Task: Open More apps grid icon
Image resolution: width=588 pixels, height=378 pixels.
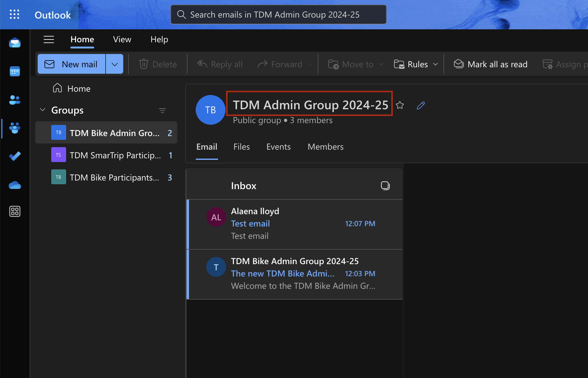Action: pyautogui.click(x=15, y=211)
